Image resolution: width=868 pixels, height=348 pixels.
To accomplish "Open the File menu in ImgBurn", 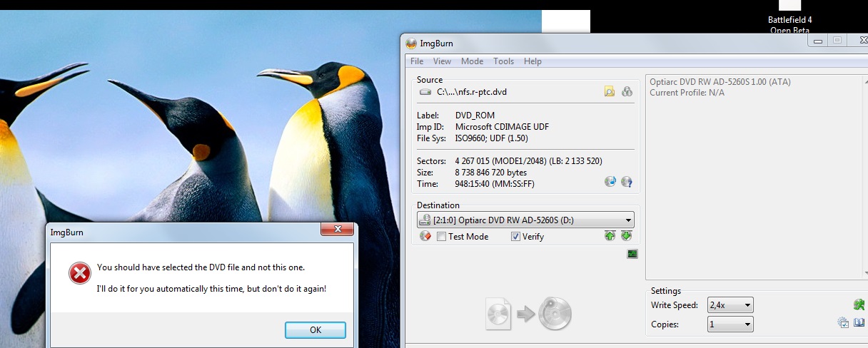I will point(417,61).
